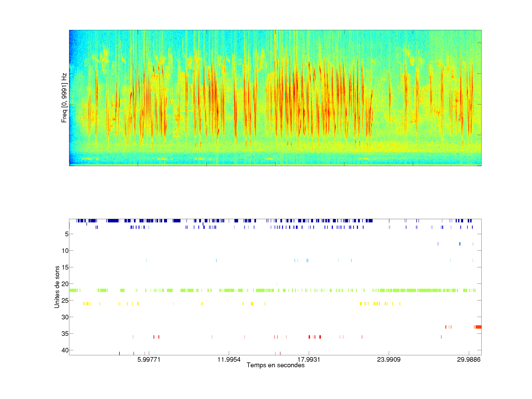The width and height of the screenshot is (532, 399).
Task: Click the y-axis tick label 15
Action: (65, 267)
